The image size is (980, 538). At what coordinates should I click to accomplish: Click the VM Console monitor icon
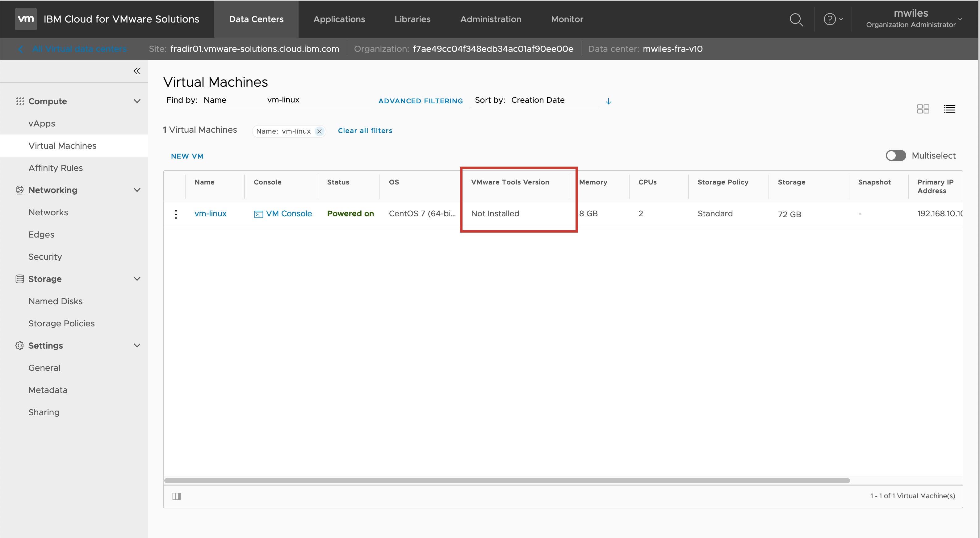(258, 214)
